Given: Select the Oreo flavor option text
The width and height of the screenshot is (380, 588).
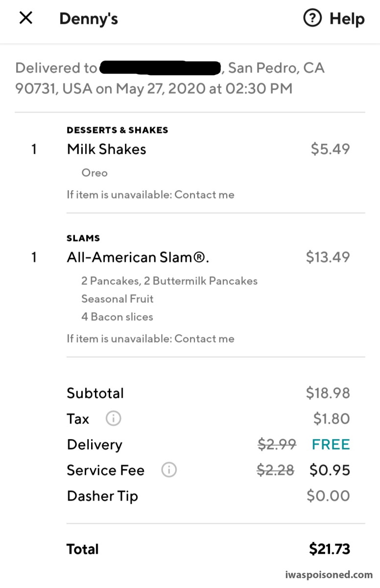Looking at the screenshot, I should click(x=95, y=173).
